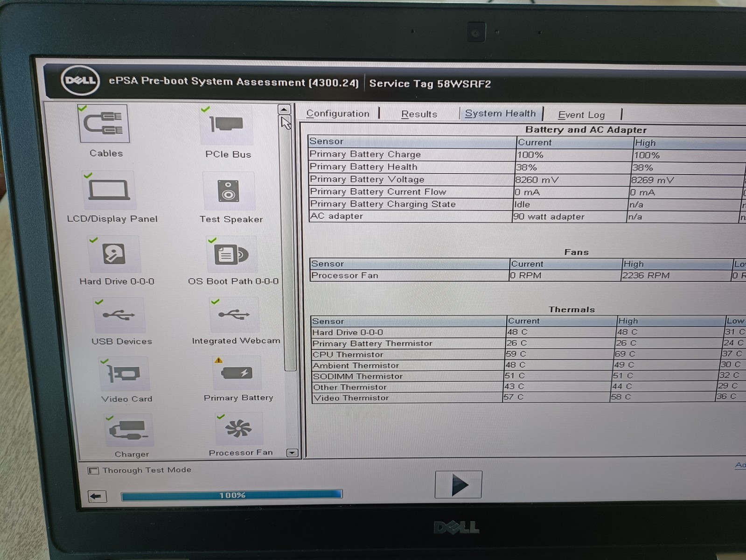Click the back arrow button

point(97,496)
